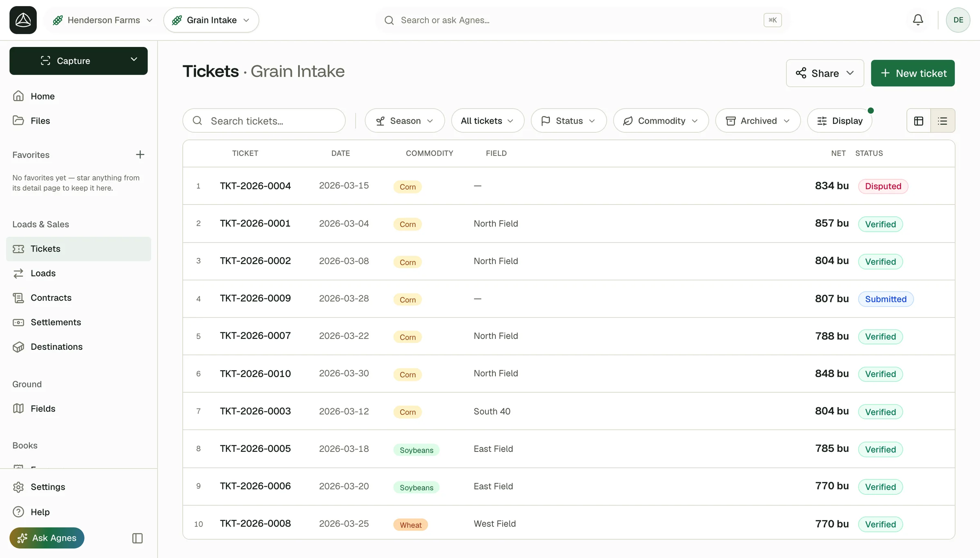Open ticket TKT-2026-0009
Screen dimensions: 980x558
point(255,298)
